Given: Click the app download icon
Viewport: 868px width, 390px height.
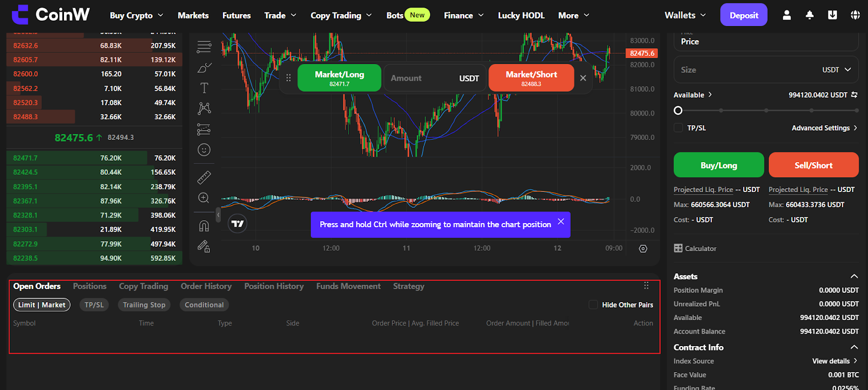Looking at the screenshot, I should 832,15.
